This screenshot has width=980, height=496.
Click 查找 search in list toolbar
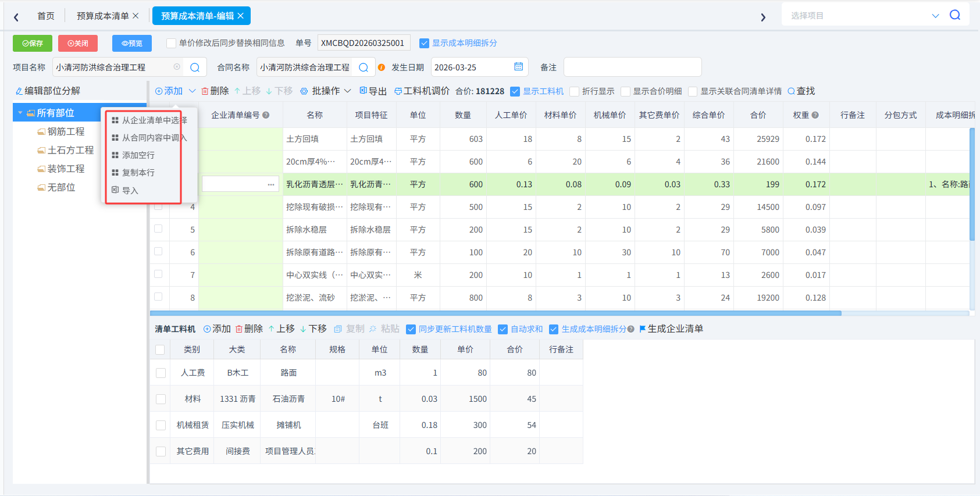[x=801, y=91]
